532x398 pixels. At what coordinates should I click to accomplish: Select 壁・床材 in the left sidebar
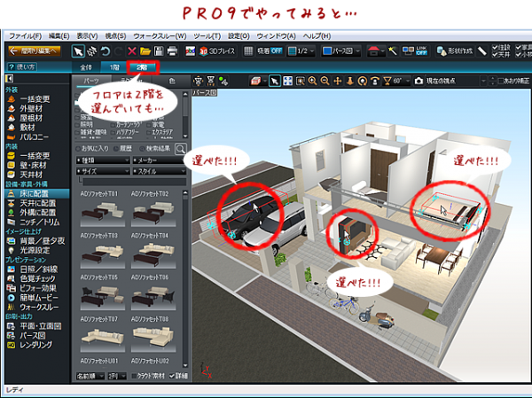pyautogui.click(x=32, y=163)
